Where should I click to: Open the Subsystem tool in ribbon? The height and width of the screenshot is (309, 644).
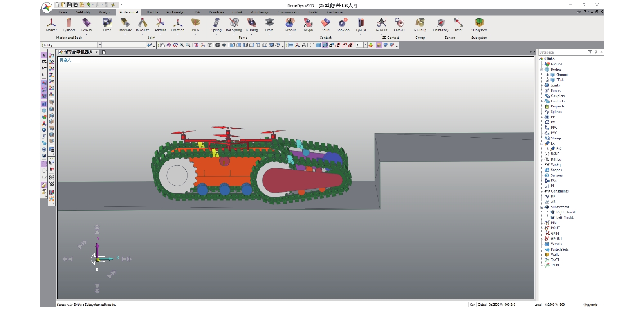[x=479, y=24]
